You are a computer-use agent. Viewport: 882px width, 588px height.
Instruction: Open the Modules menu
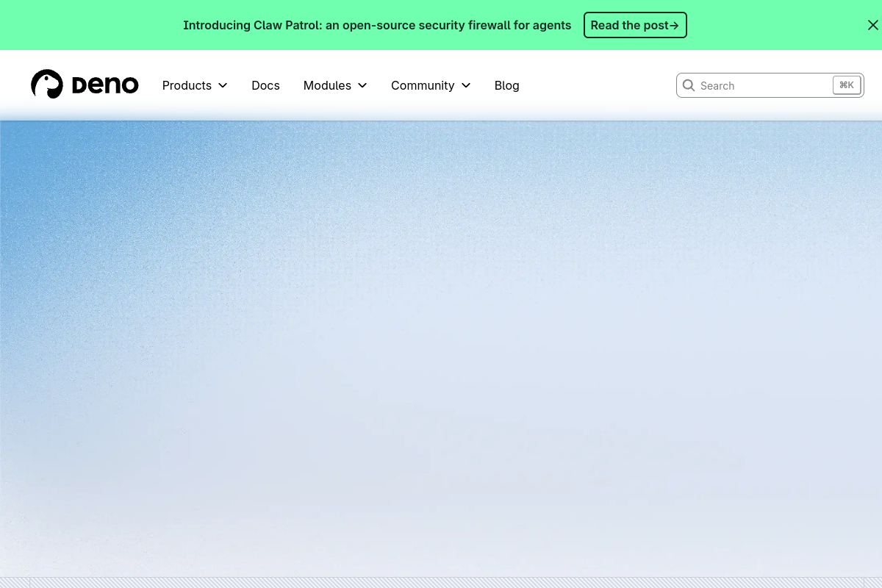point(335,85)
